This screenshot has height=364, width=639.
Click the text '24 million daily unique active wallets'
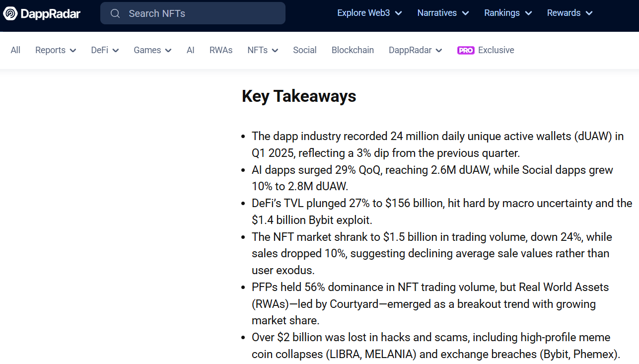[481, 136]
